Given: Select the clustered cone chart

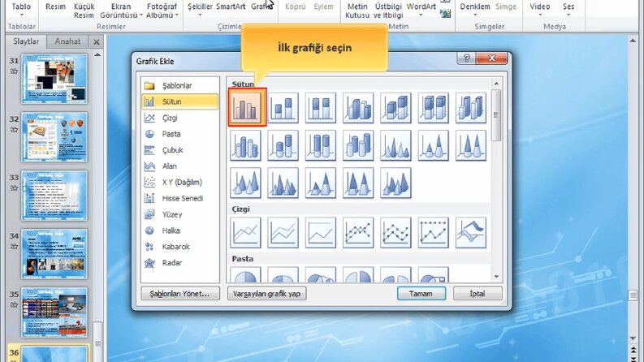Looking at the screenshot, I should point(395,145).
